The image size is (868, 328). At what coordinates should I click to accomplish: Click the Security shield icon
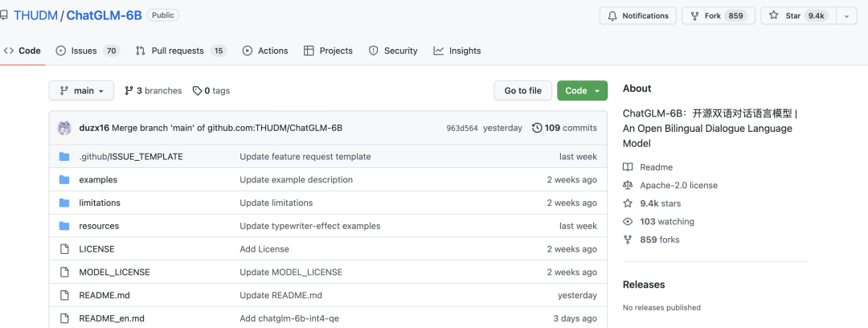pyautogui.click(x=373, y=51)
